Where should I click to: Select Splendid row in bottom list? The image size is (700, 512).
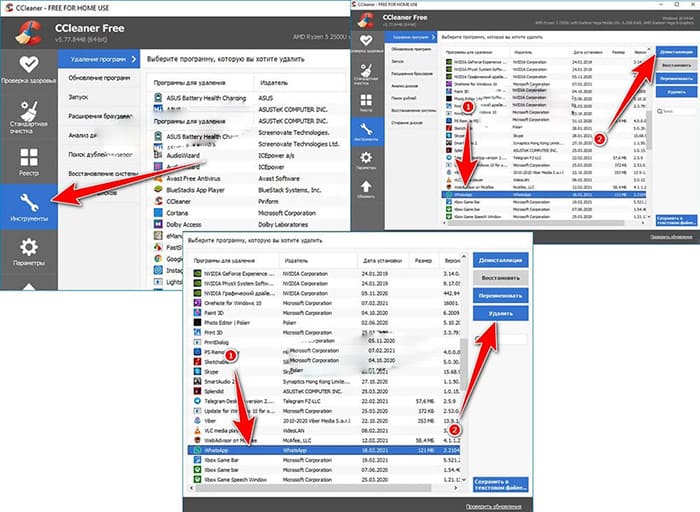(326, 391)
